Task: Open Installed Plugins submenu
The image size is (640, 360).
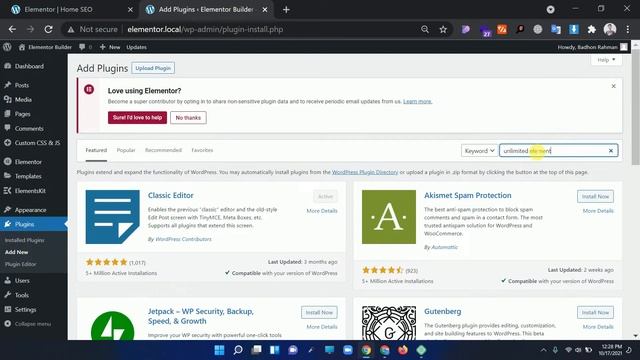Action: (x=24, y=240)
